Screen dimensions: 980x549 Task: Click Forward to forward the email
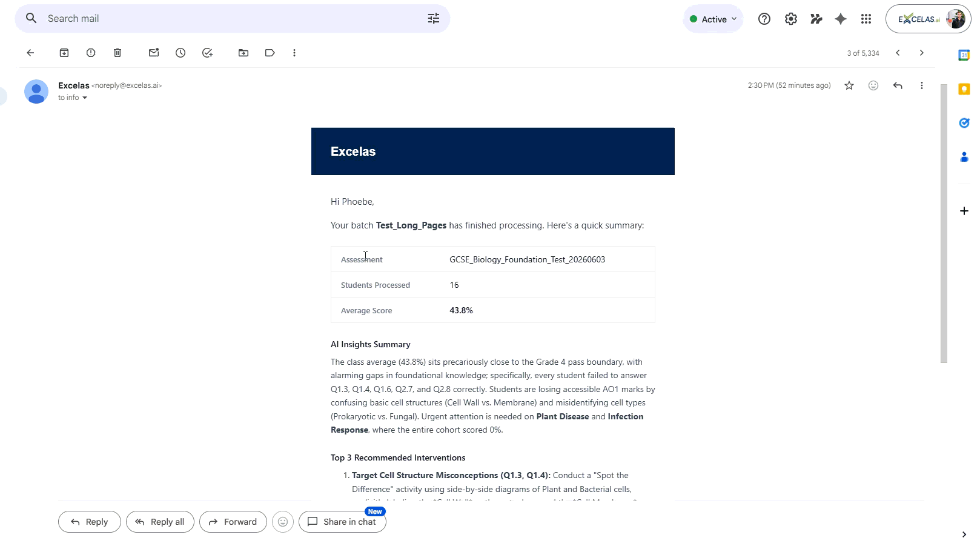(x=233, y=522)
